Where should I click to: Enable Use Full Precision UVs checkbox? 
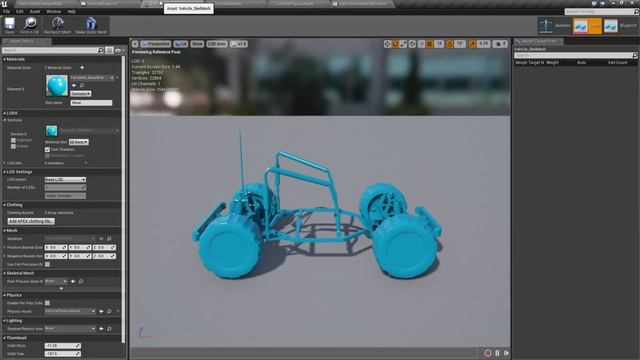pyautogui.click(x=47, y=264)
